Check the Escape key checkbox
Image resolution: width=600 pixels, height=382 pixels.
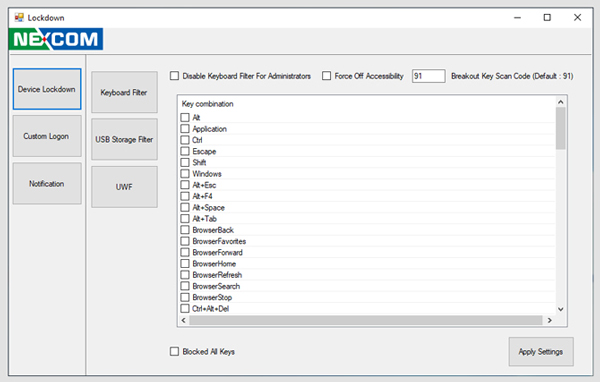[185, 151]
